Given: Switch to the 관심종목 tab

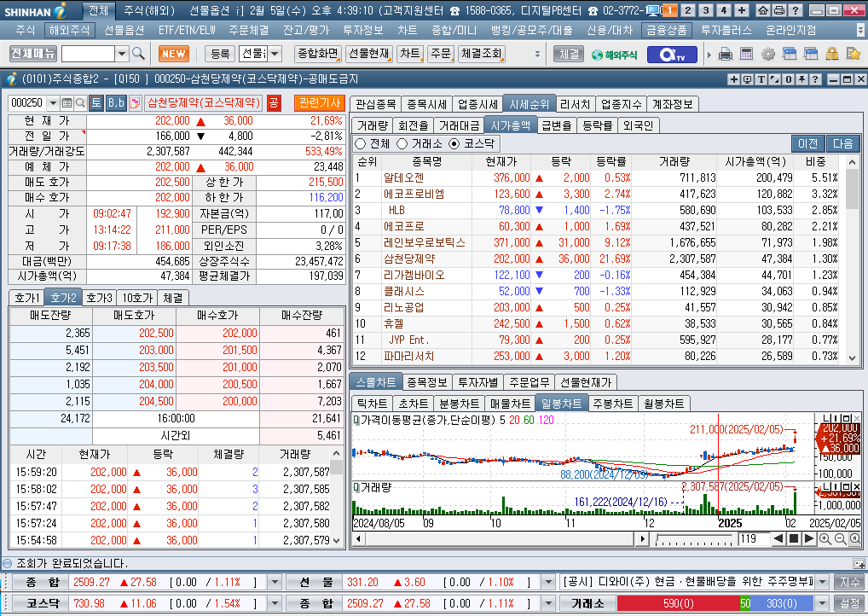Looking at the screenshot, I should (375, 104).
